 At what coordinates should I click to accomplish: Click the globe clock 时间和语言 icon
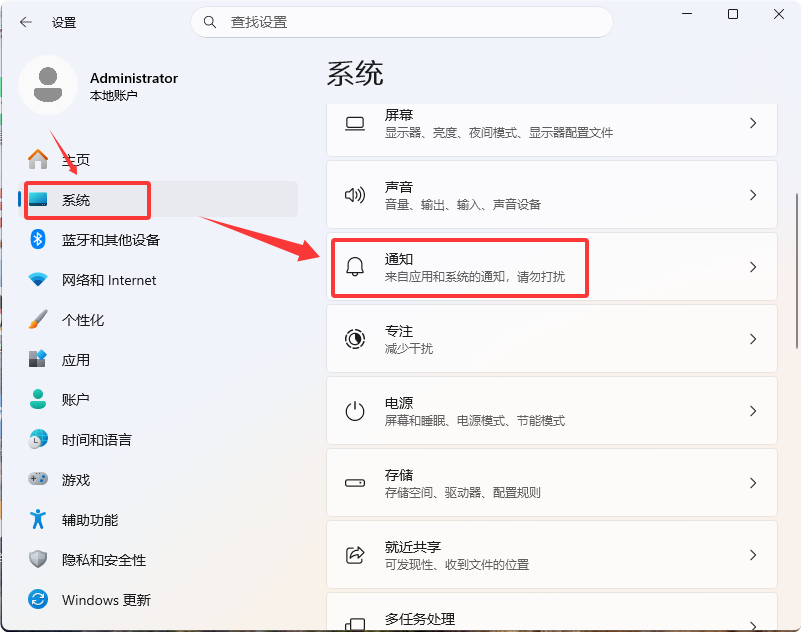pyautogui.click(x=38, y=439)
